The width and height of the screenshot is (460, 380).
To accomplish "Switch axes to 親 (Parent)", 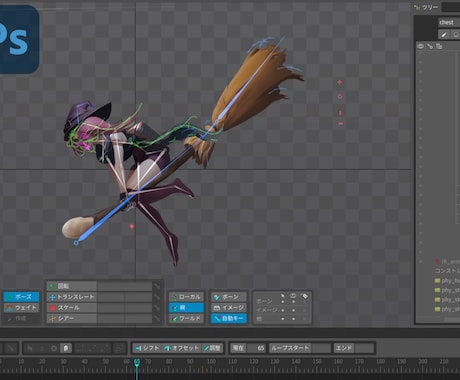I will 186,307.
